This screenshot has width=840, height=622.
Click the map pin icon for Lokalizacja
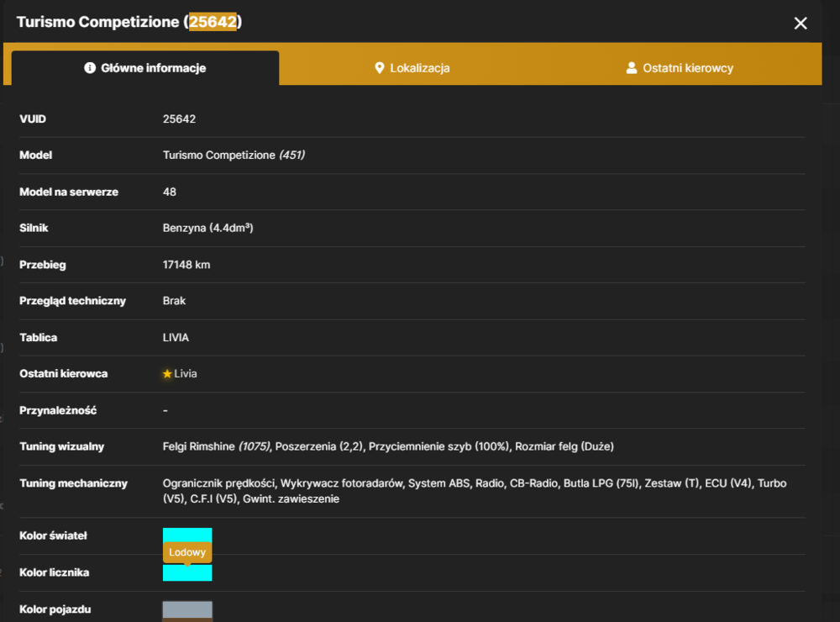(380, 68)
